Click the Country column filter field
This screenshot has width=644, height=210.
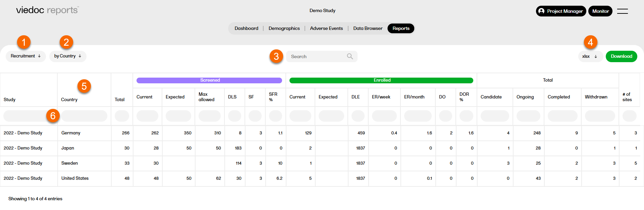(84, 116)
